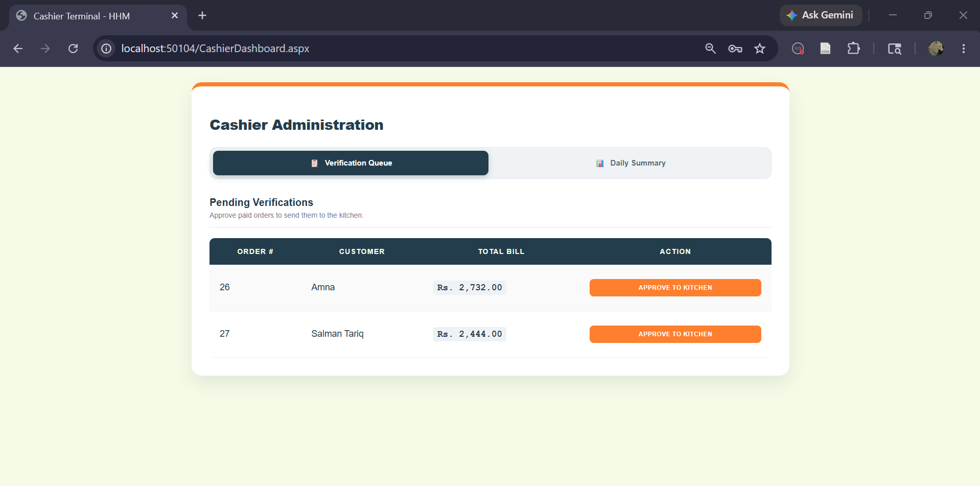Bookmark this page with the star icon
The width and height of the screenshot is (980, 486).
760,49
